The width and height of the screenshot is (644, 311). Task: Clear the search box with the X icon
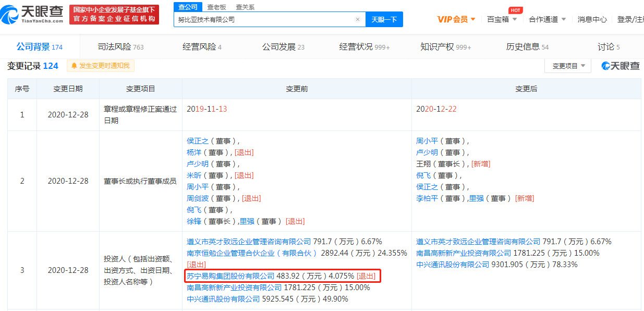click(358, 19)
